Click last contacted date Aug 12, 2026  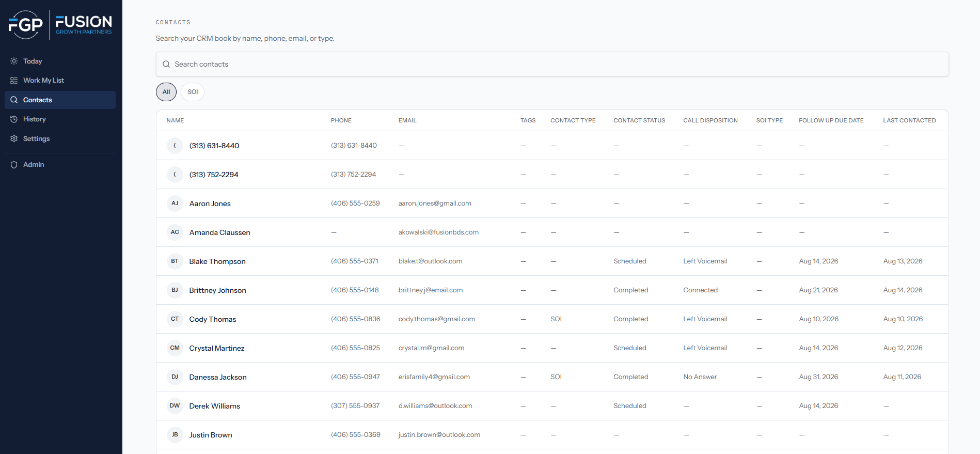coord(903,348)
